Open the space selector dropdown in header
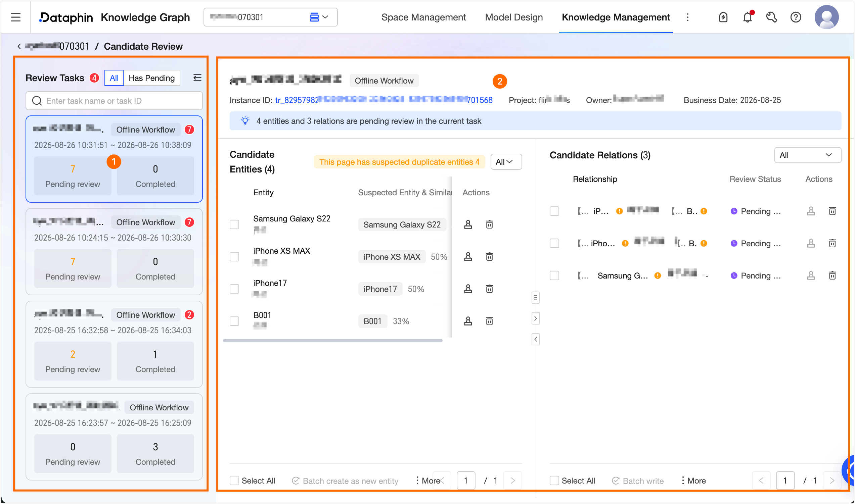The image size is (855, 504). [270, 17]
